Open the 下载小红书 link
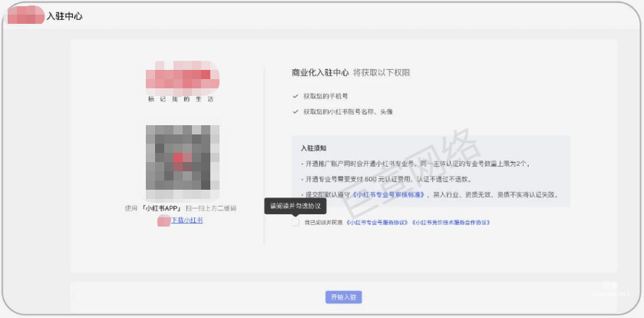This screenshot has height=318, width=644. click(x=187, y=220)
